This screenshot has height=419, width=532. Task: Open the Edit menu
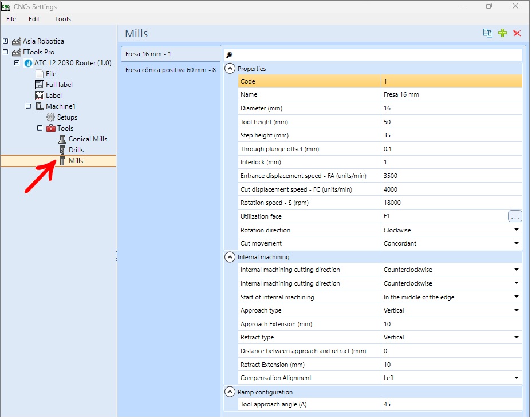click(34, 19)
